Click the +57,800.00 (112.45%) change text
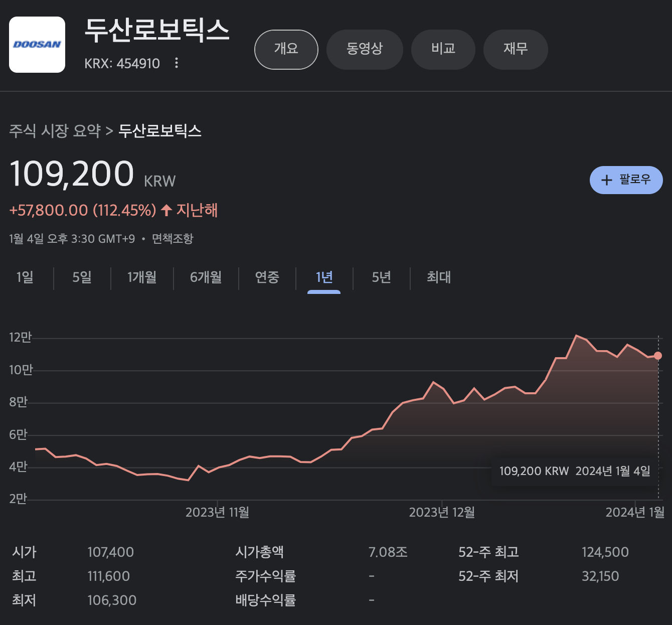This screenshot has width=672, height=625. pos(83,210)
